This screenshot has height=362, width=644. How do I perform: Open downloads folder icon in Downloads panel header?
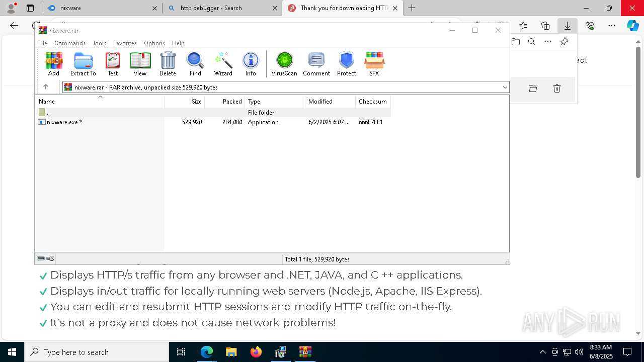[516, 42]
